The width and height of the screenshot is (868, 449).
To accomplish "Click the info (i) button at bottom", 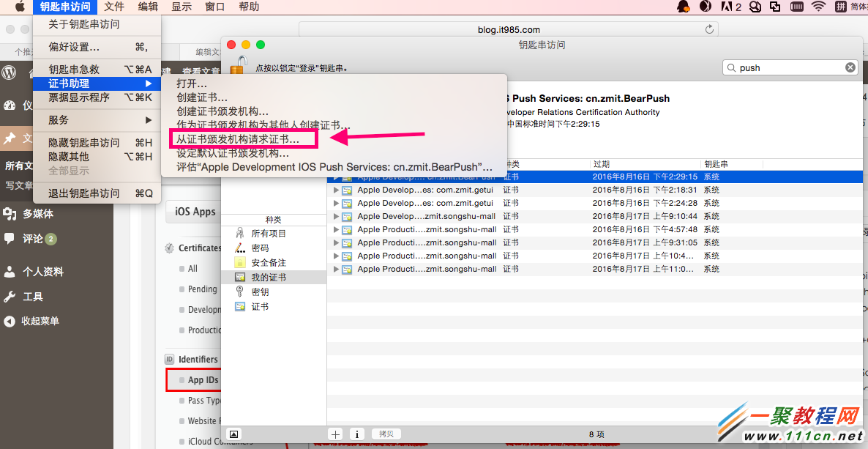I will point(357,434).
